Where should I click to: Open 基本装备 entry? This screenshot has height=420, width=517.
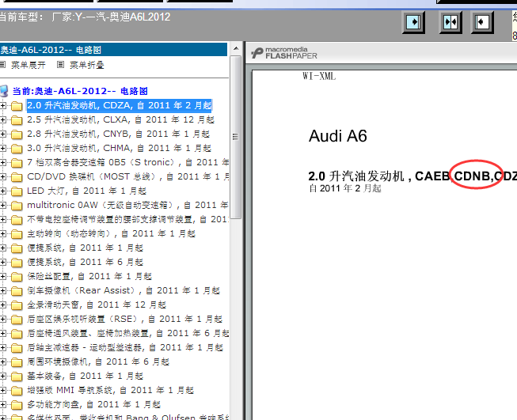click(85, 376)
